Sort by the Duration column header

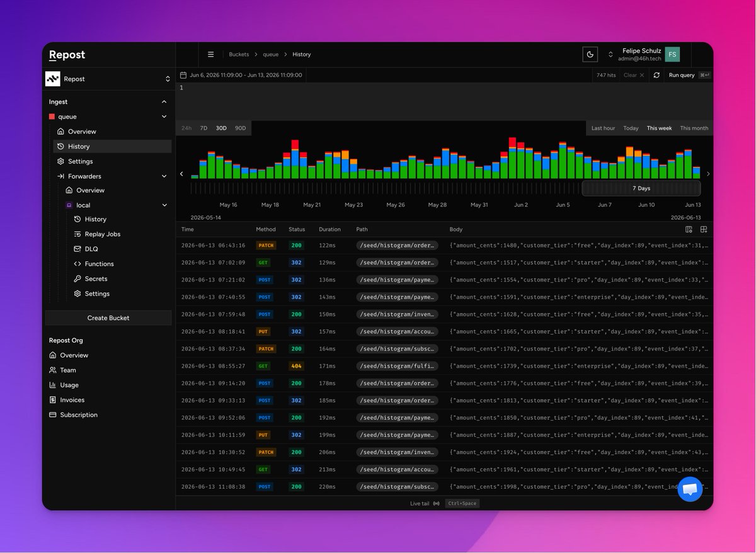[x=329, y=229]
